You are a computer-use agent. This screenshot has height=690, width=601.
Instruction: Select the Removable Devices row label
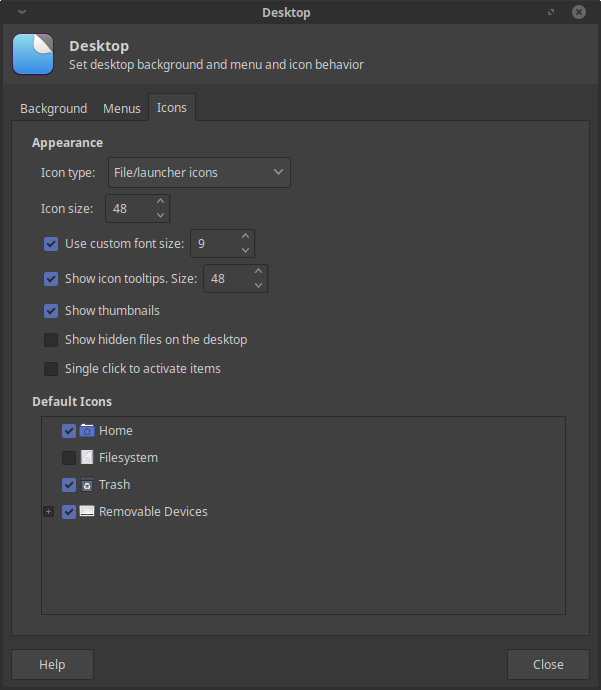click(x=153, y=511)
